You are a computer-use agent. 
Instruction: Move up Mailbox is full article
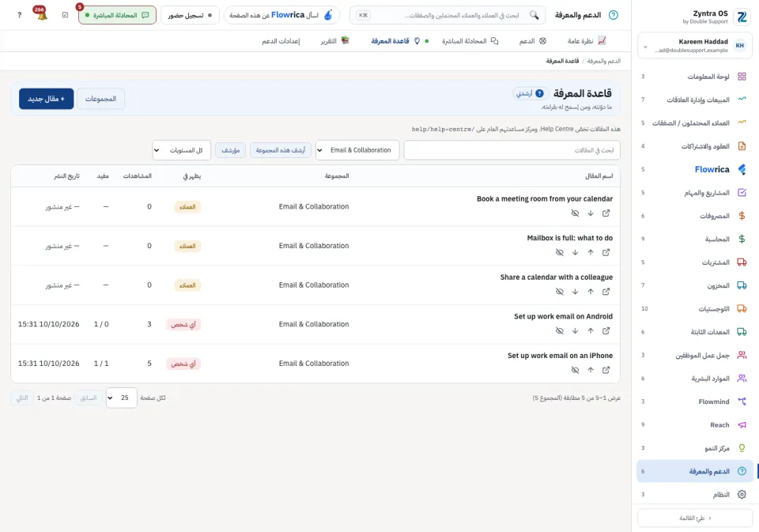(x=591, y=252)
